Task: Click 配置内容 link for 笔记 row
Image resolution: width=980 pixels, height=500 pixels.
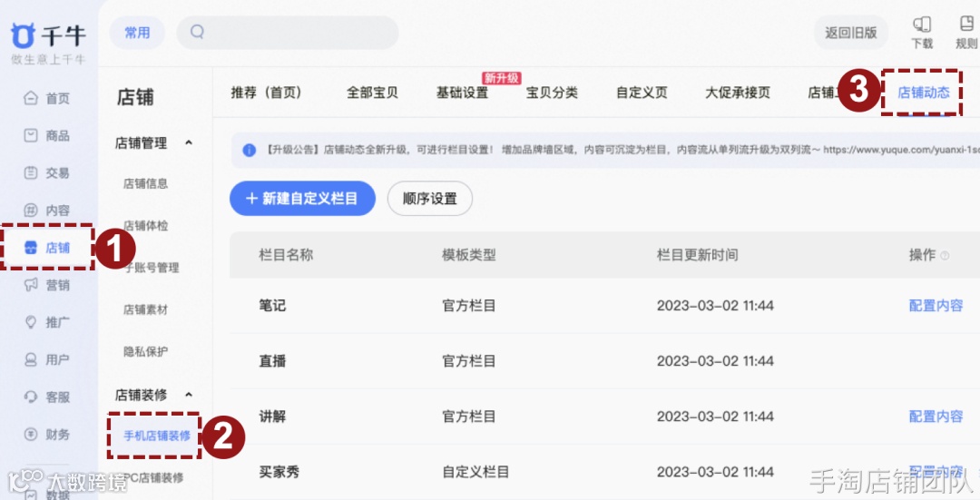Action: (936, 306)
